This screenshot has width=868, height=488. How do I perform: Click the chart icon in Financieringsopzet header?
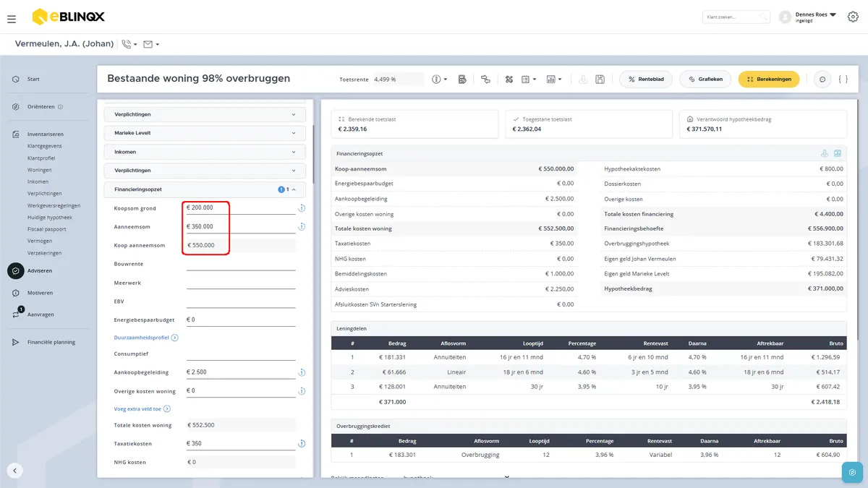coord(838,153)
